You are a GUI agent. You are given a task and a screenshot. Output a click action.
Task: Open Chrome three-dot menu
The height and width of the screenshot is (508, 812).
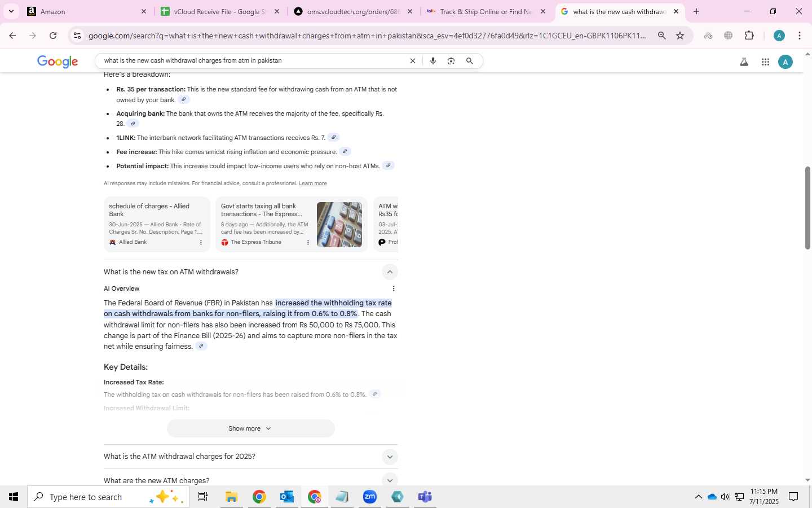point(800,36)
